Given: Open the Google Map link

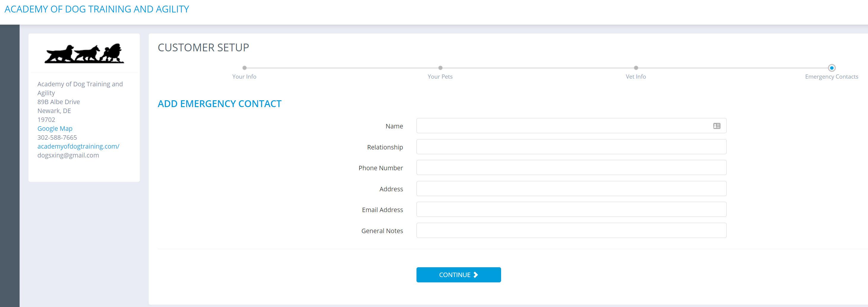Looking at the screenshot, I should (x=55, y=129).
